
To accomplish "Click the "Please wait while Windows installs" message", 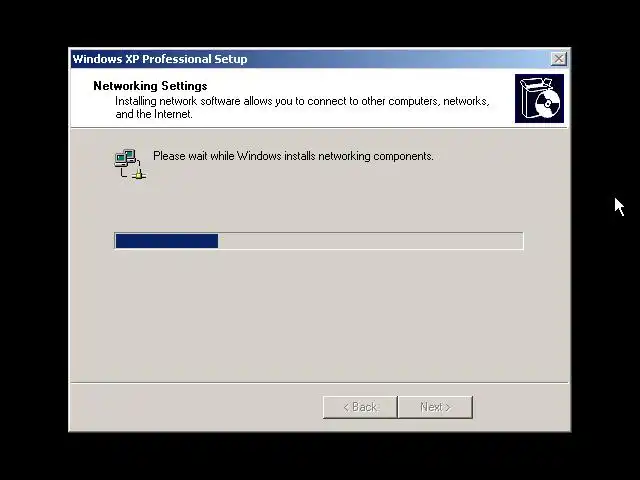I will click(293, 156).
